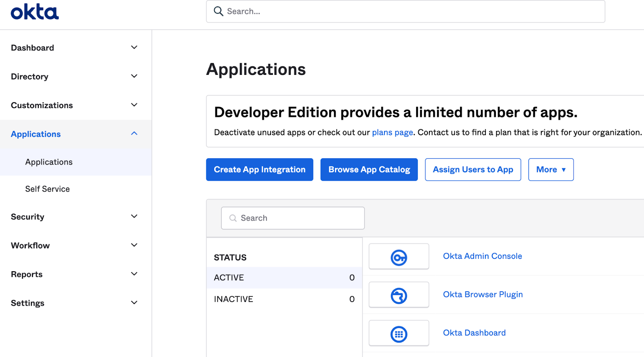Open the Okta Dashboard link
The height and width of the screenshot is (357, 644).
tap(474, 333)
